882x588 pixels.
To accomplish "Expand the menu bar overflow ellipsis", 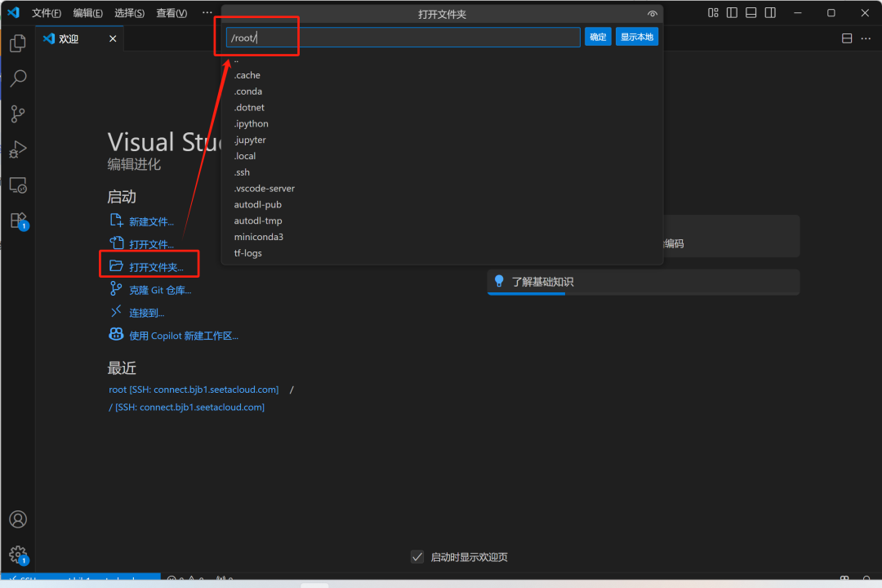I will click(x=207, y=12).
